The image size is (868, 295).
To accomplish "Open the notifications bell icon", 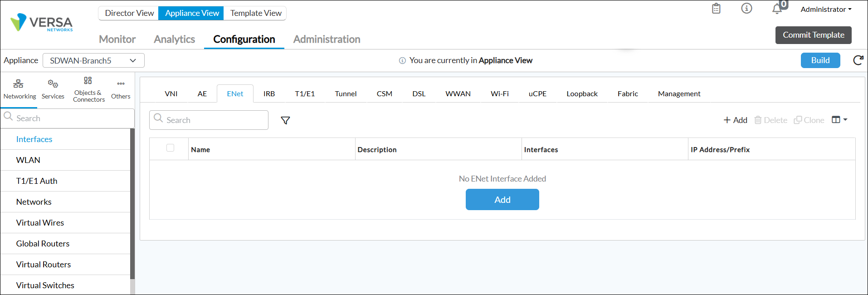I will 777,9.
